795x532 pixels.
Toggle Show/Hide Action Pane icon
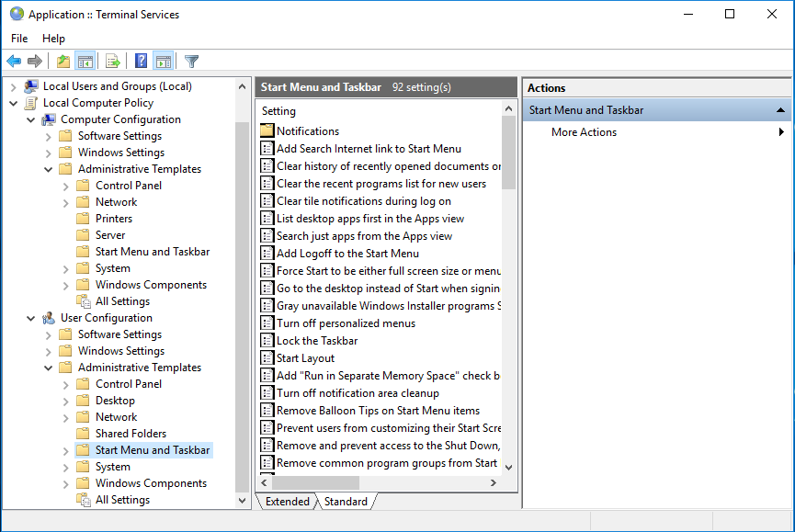[164, 62]
